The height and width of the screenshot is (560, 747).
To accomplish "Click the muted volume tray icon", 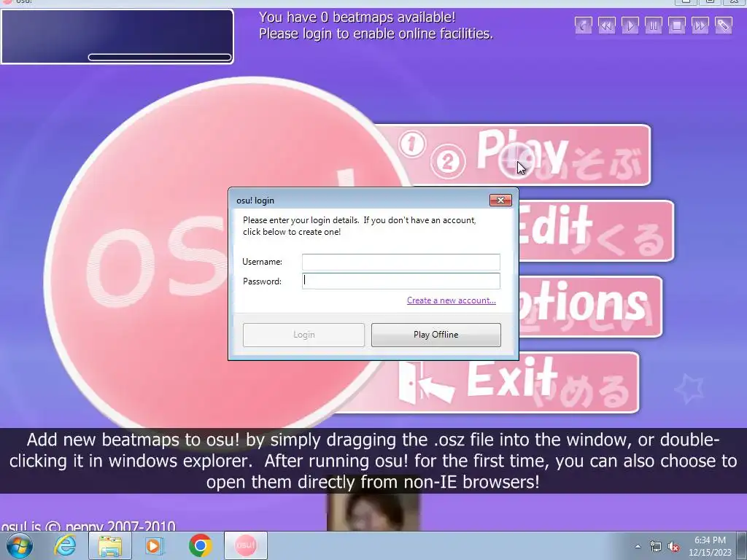I will (673, 547).
